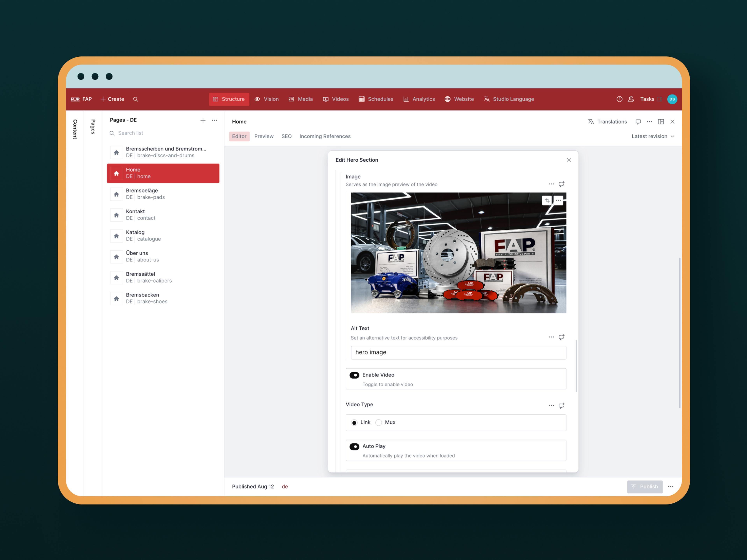Viewport: 747px width, 560px height.
Task: Toggle the Enable Video switch
Action: (x=354, y=375)
